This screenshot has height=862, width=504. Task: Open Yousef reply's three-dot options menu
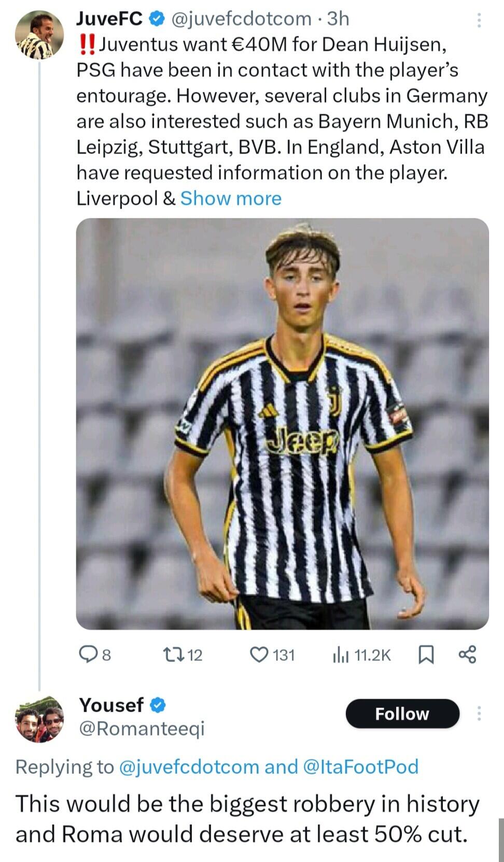point(479,714)
